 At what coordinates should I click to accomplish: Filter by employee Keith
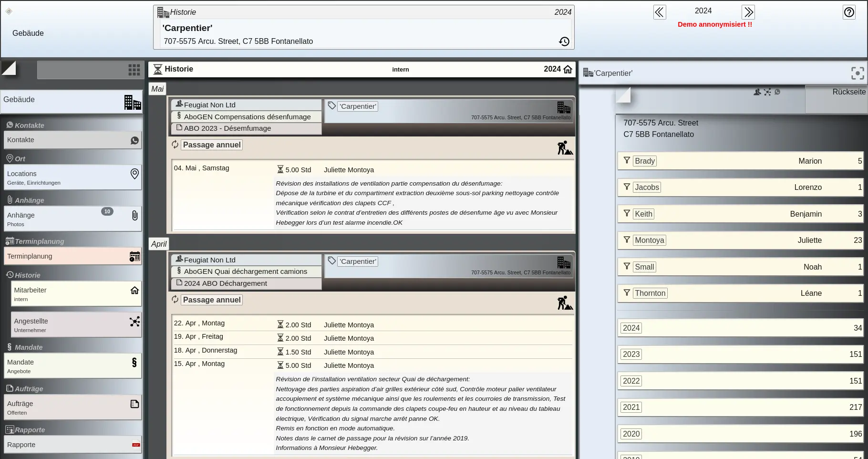[x=741, y=214]
